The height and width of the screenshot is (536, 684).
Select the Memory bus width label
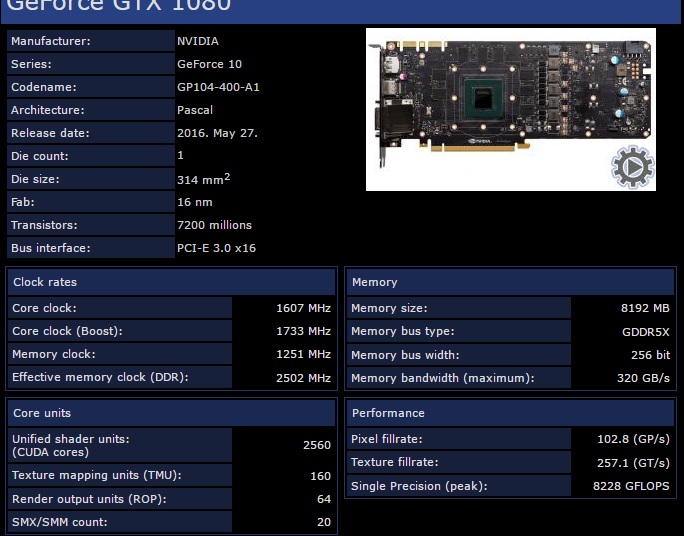tap(405, 355)
